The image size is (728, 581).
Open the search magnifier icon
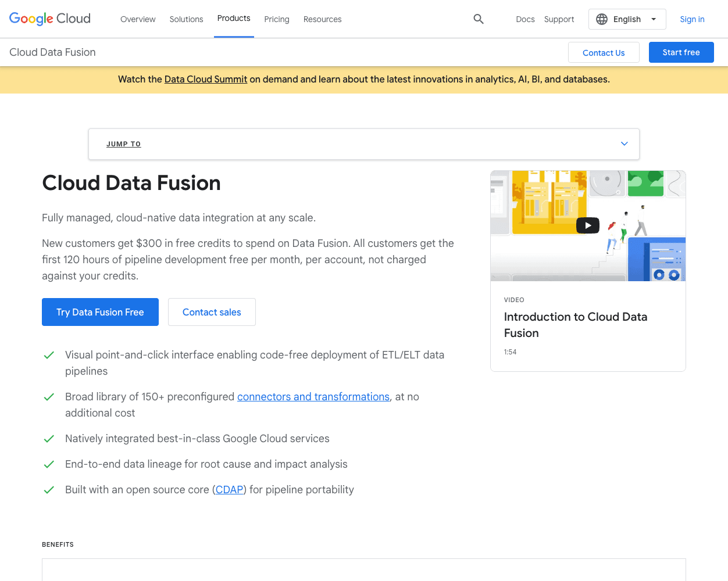point(479,19)
